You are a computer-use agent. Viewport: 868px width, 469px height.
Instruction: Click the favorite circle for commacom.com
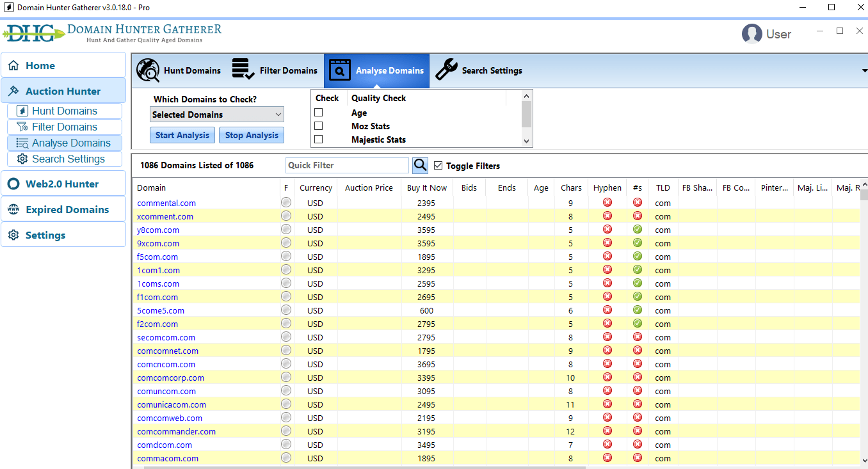tap(286, 458)
